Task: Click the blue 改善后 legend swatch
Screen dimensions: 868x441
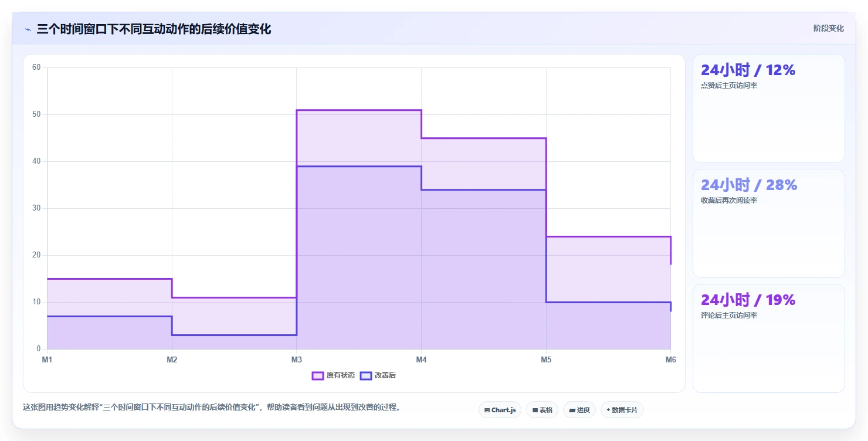Action: 366,375
